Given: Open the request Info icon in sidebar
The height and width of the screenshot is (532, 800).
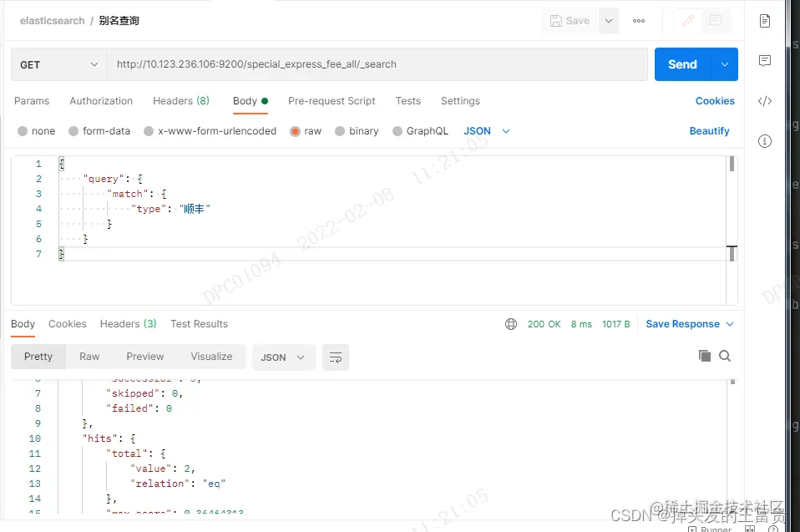Looking at the screenshot, I should click(x=764, y=141).
